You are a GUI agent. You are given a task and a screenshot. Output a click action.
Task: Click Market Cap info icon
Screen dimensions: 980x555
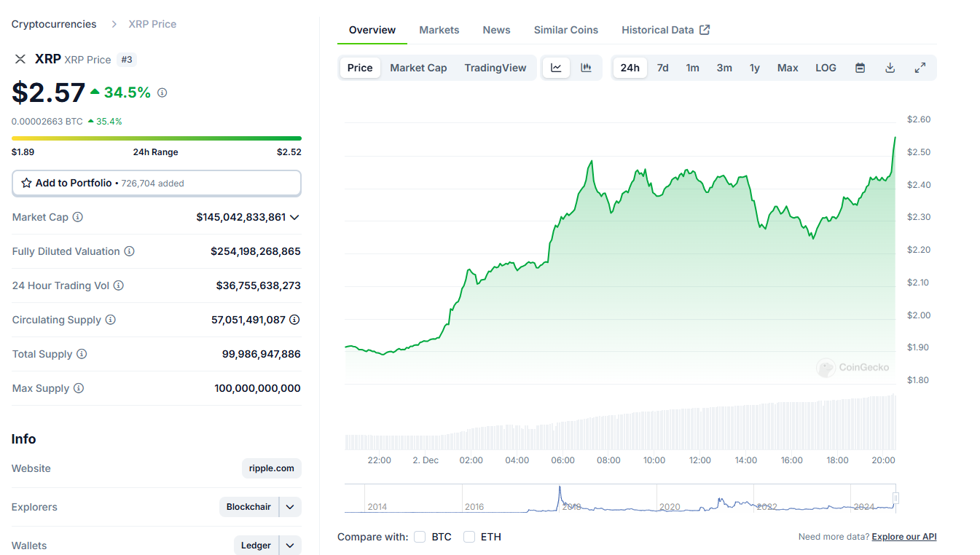[x=78, y=217]
